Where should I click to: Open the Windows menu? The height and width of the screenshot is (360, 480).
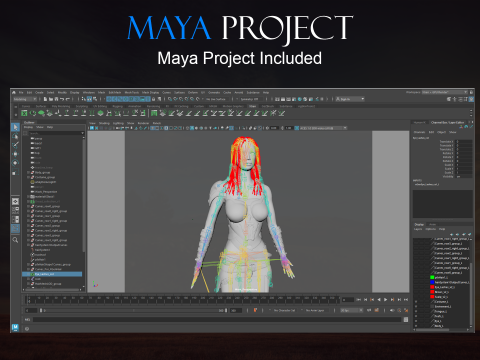[x=89, y=92]
